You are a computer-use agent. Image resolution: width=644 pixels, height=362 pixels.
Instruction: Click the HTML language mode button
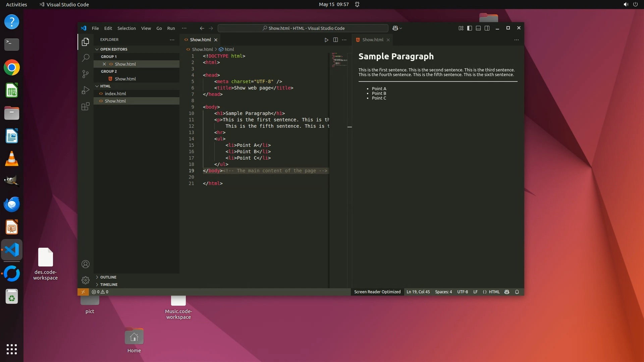tap(494, 292)
